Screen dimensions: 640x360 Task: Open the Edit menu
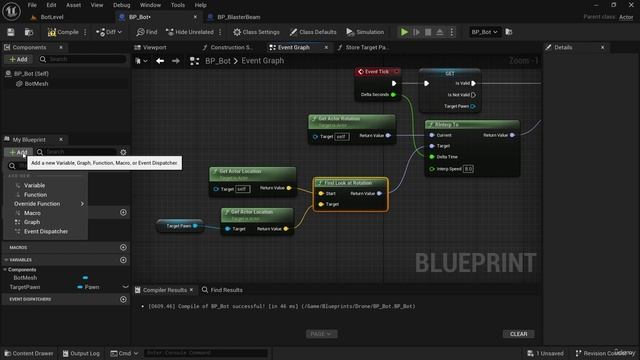(x=51, y=5)
